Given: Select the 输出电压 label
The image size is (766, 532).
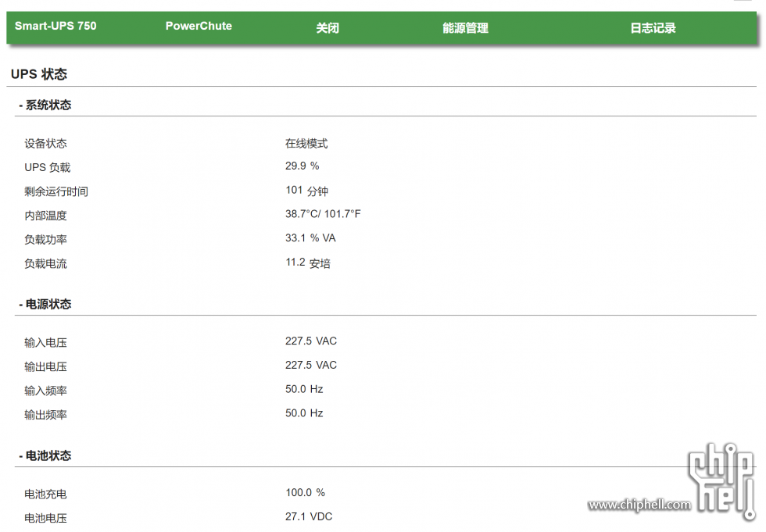Looking at the screenshot, I should [x=45, y=366].
